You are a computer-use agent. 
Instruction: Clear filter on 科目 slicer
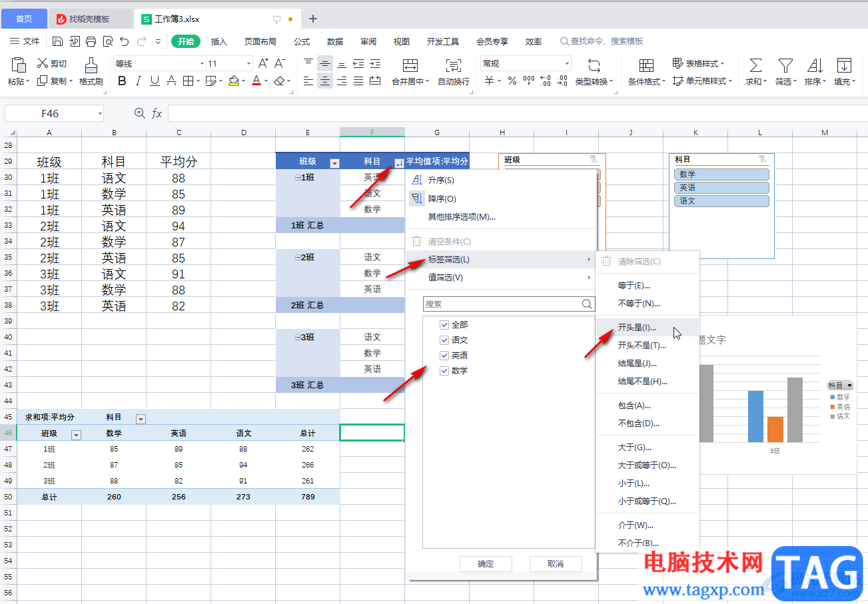pyautogui.click(x=763, y=160)
